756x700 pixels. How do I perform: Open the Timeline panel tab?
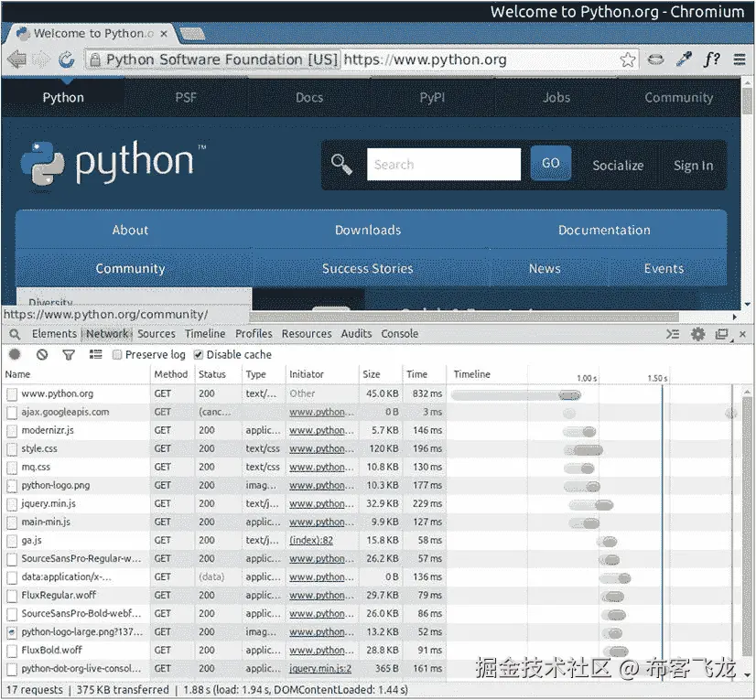click(205, 334)
